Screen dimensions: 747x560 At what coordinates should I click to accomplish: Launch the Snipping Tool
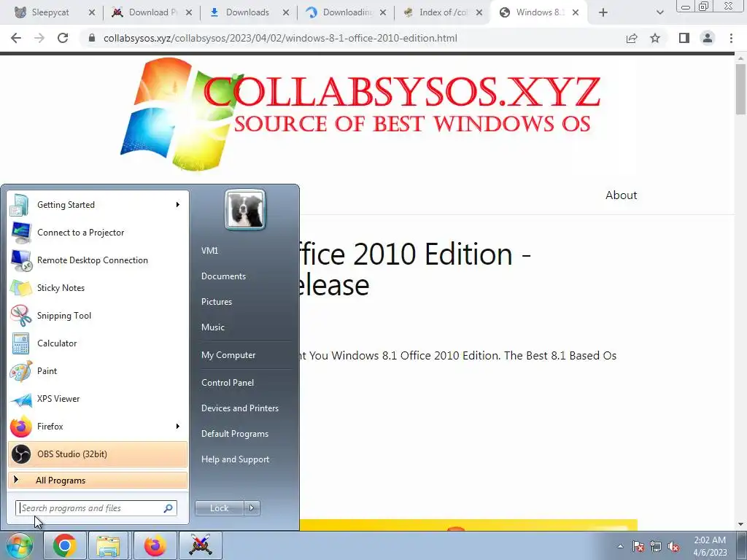pyautogui.click(x=98, y=315)
